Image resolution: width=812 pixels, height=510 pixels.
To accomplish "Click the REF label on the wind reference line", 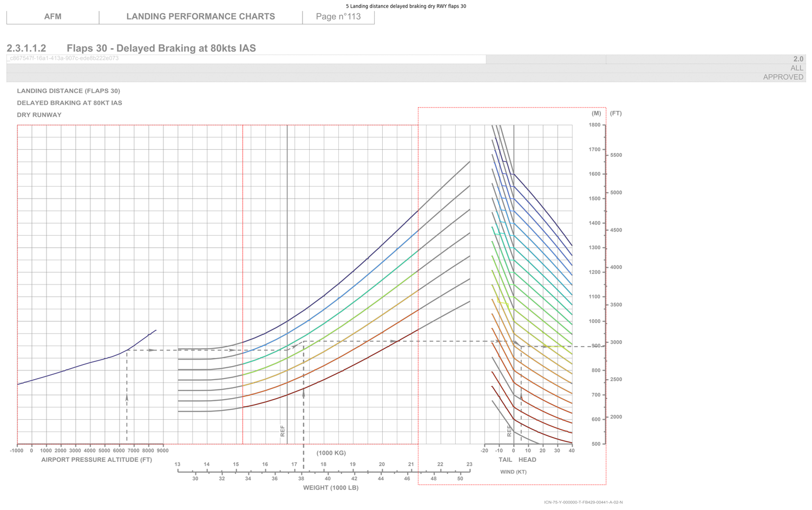I will click(x=509, y=431).
